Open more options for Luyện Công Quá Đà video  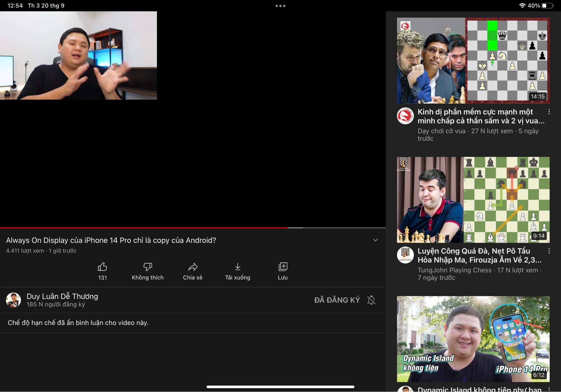point(549,251)
